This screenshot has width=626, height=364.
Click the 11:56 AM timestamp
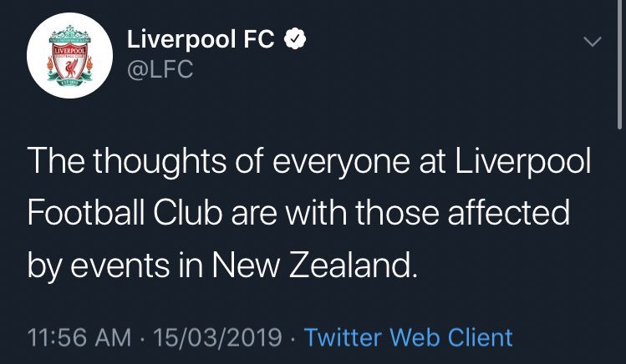[x=79, y=338]
